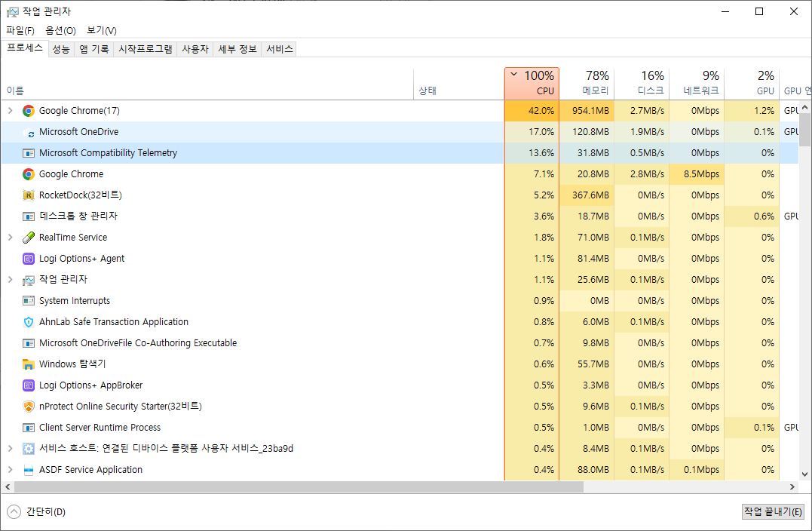Click the horizontal scrollbar left arrow
This screenshot has width=812, height=531.
pos(8,487)
